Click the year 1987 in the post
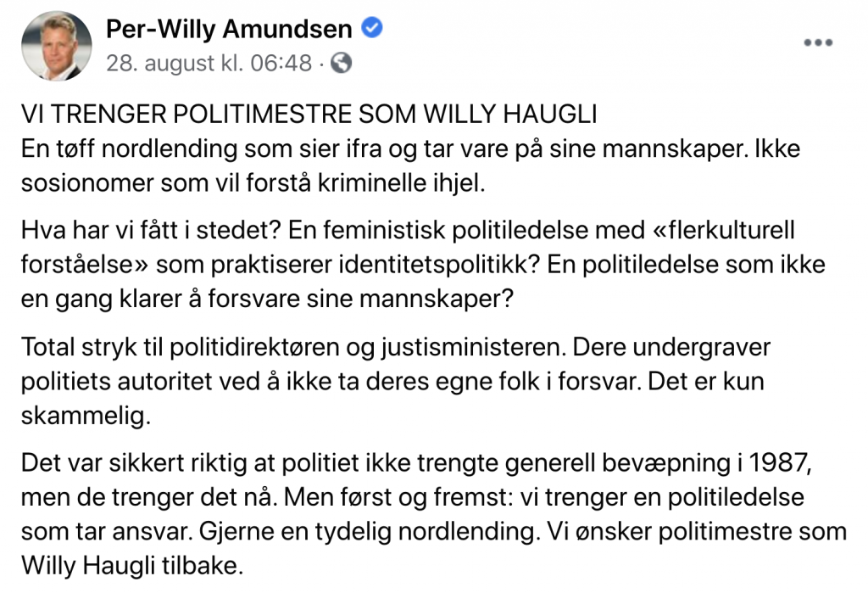Viewport: 868px width, 593px height. click(x=812, y=464)
